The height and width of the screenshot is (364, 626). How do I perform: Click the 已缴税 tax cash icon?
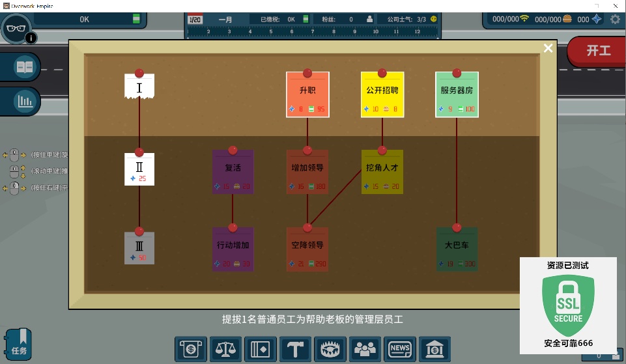pyautogui.click(x=306, y=19)
